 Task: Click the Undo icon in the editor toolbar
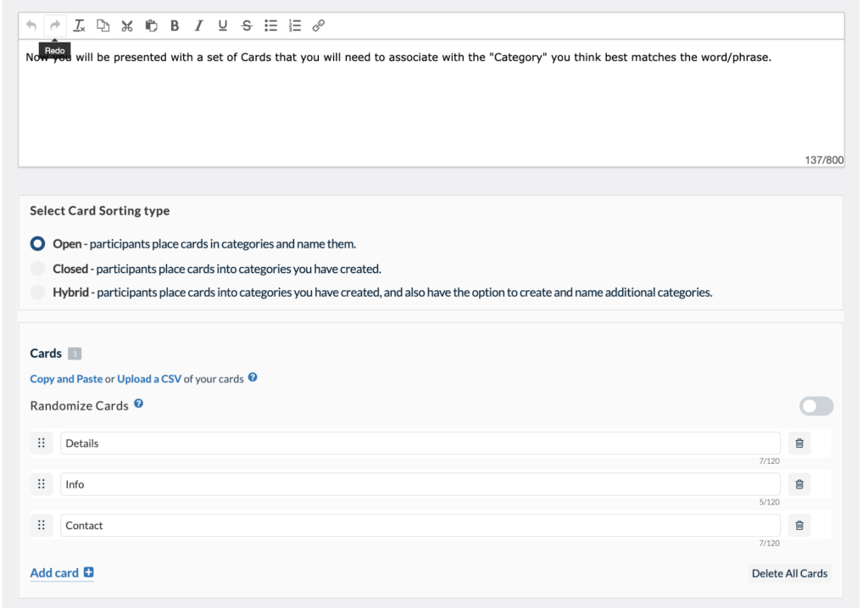tap(31, 25)
